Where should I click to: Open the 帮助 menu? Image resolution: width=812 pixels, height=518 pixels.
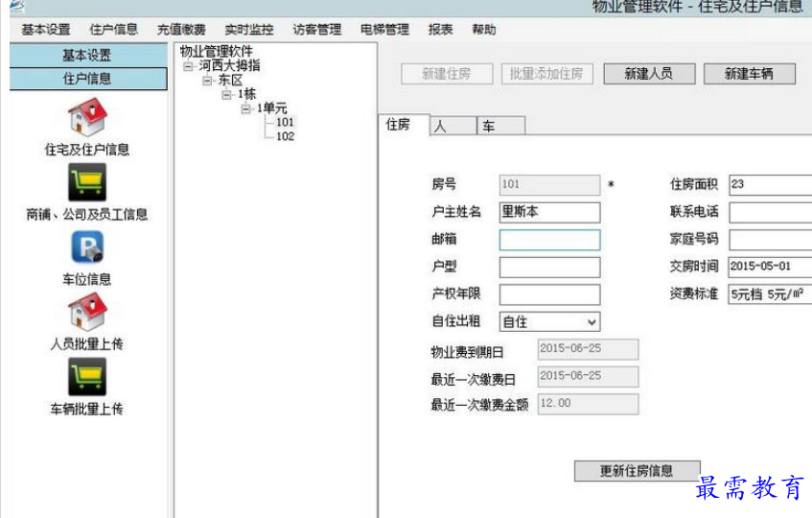pyautogui.click(x=484, y=30)
